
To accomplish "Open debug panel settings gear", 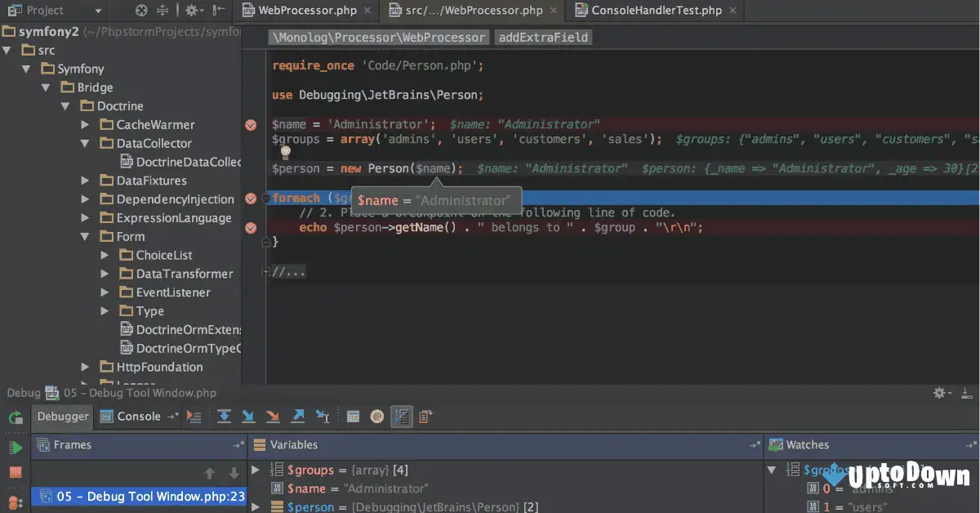I will (939, 393).
